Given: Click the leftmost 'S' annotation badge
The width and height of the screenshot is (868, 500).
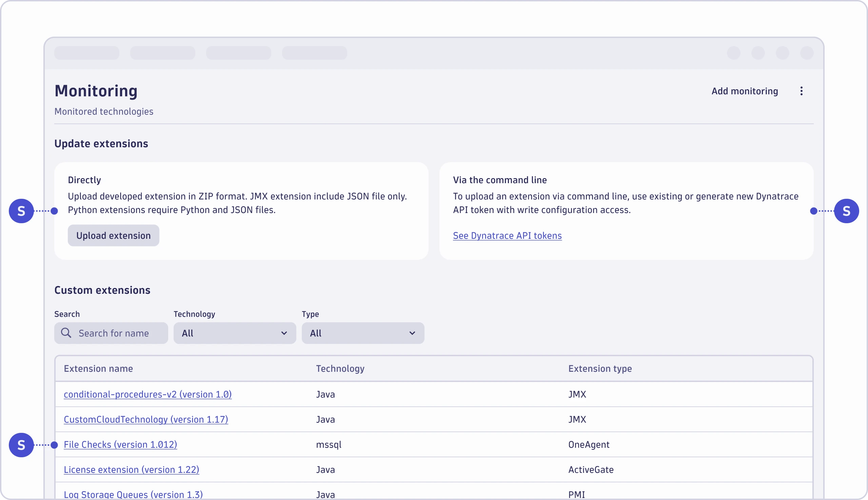Looking at the screenshot, I should 21,211.
